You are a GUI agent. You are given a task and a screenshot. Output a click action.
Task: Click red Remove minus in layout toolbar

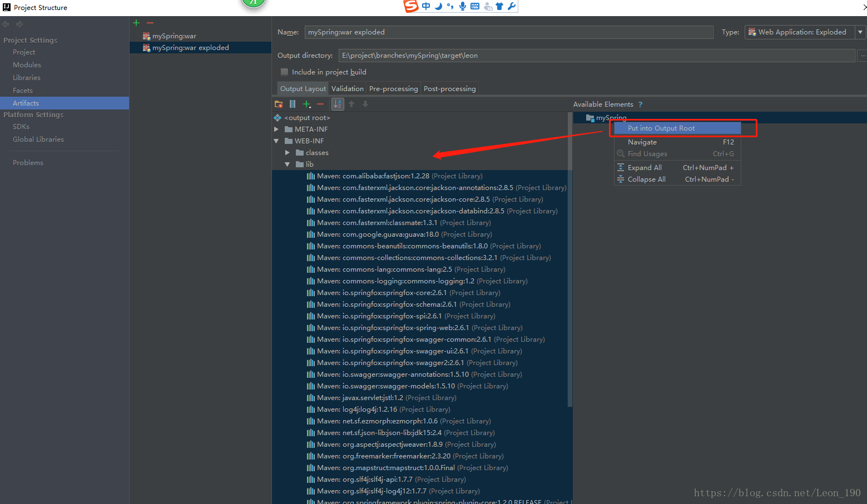320,104
